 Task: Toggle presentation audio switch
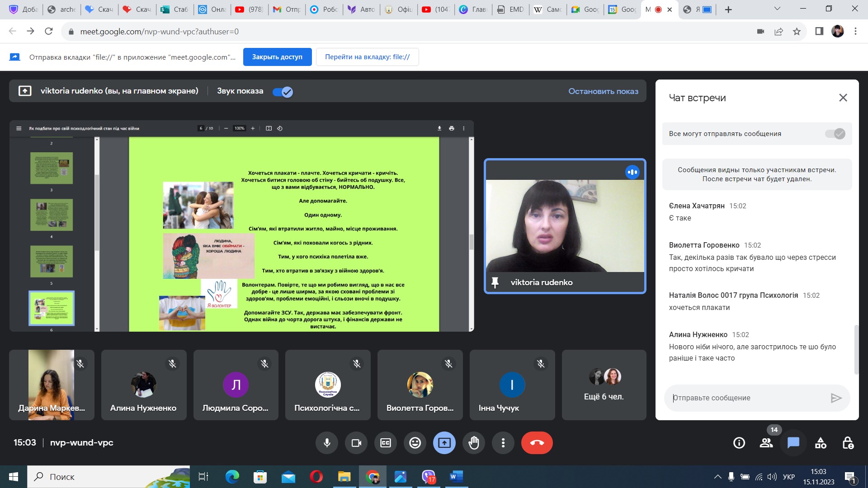283,92
